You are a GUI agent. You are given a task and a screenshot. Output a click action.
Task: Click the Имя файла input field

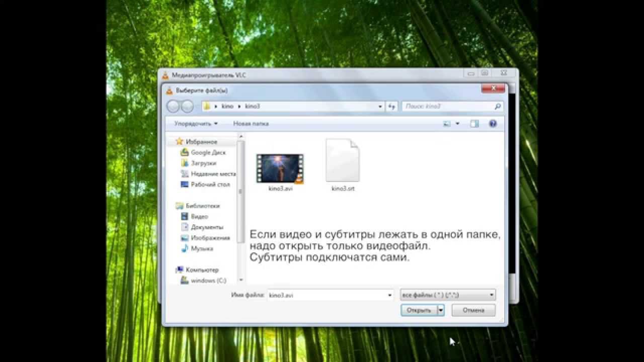326,295
